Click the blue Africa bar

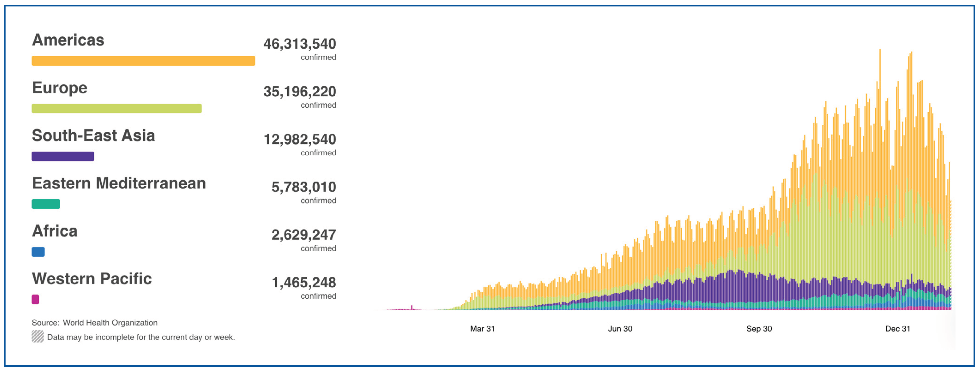(38, 252)
